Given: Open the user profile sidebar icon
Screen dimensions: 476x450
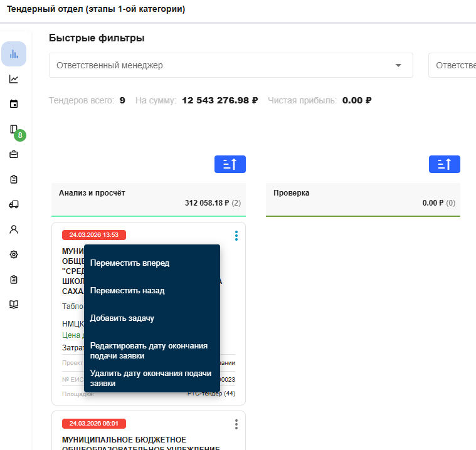Looking at the screenshot, I should click(14, 229).
